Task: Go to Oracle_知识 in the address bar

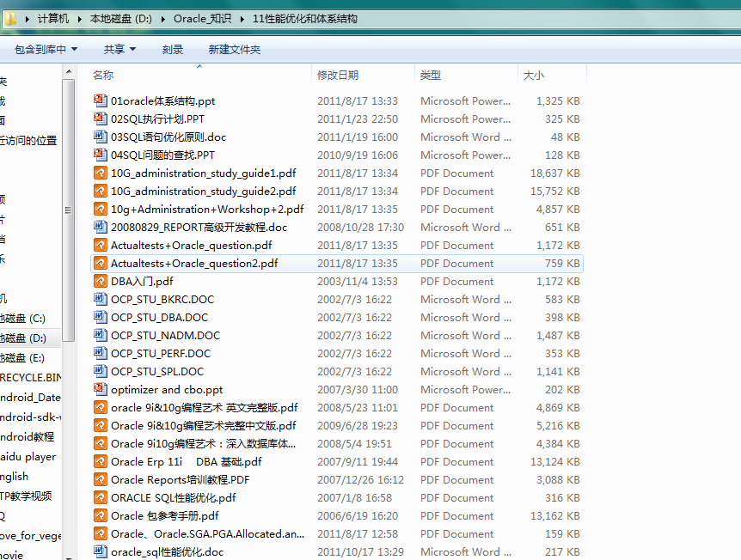Action: point(202,19)
